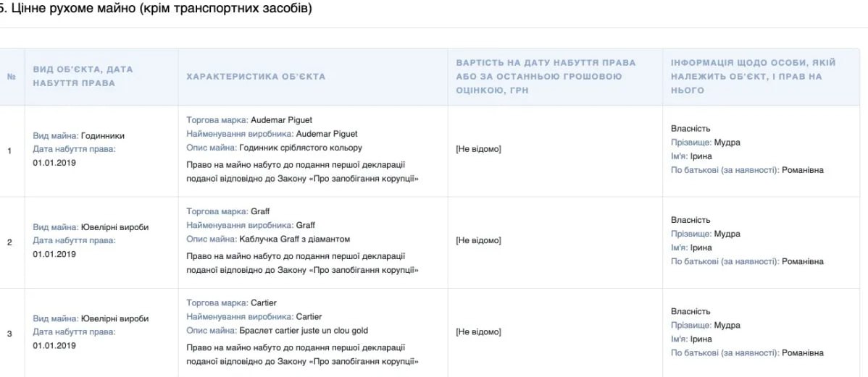Click the Graff diamond ring description
The height and width of the screenshot is (377, 868).
[294, 239]
